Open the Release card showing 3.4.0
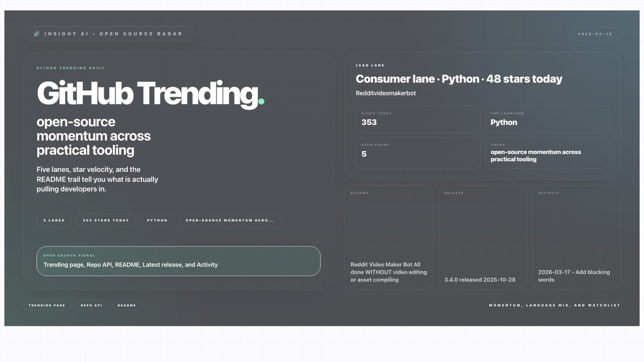The image size is (644, 362). (x=483, y=237)
